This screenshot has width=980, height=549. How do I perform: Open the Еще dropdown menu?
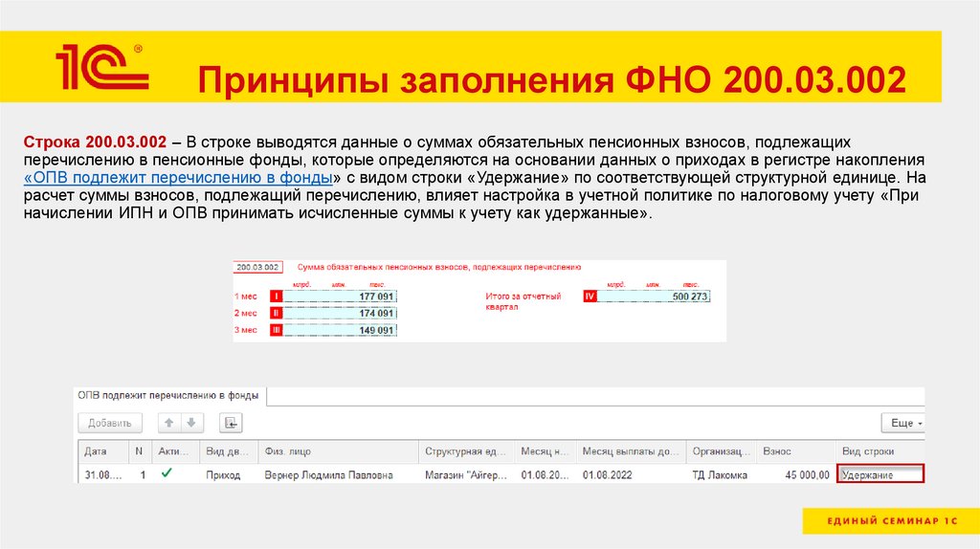(x=903, y=423)
